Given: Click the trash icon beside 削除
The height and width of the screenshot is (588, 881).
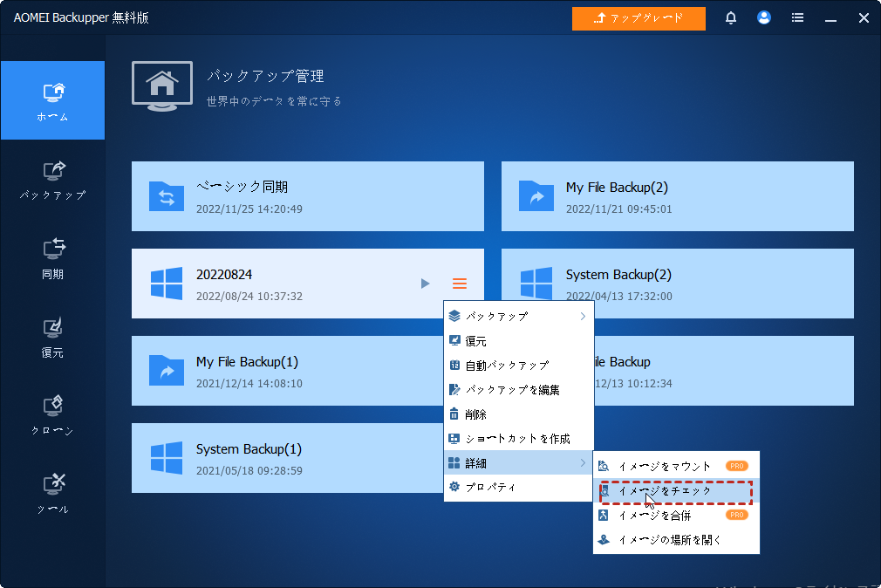Looking at the screenshot, I should pos(454,414).
